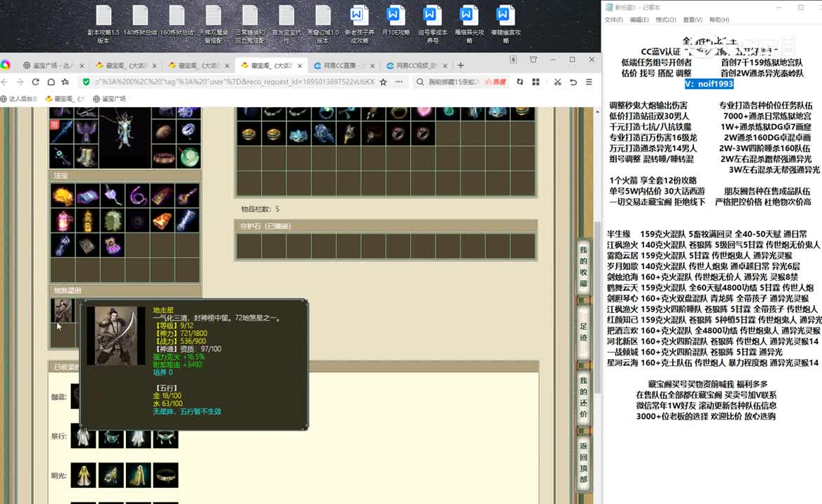Open the 鉴宝广场 bookmark in bookmarks bar
The width and height of the screenshot is (822, 504).
[x=109, y=99]
